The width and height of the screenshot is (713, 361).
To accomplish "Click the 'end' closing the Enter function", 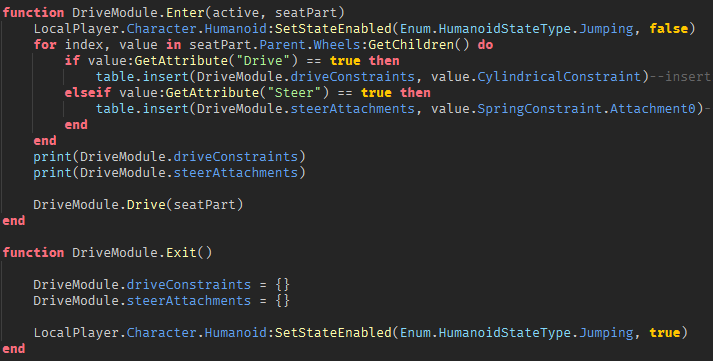I will point(14,221).
